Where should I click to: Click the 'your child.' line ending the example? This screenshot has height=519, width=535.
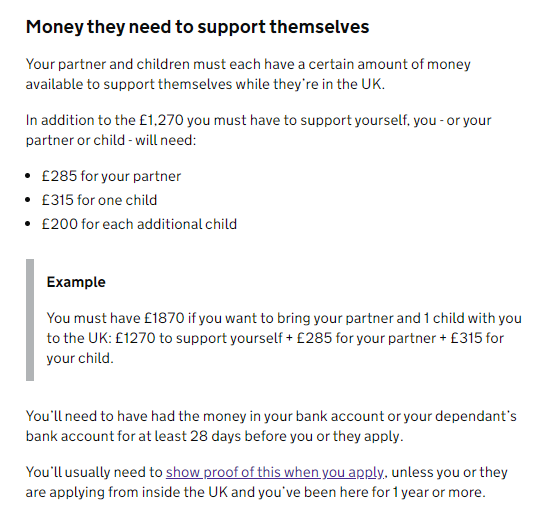pos(80,358)
